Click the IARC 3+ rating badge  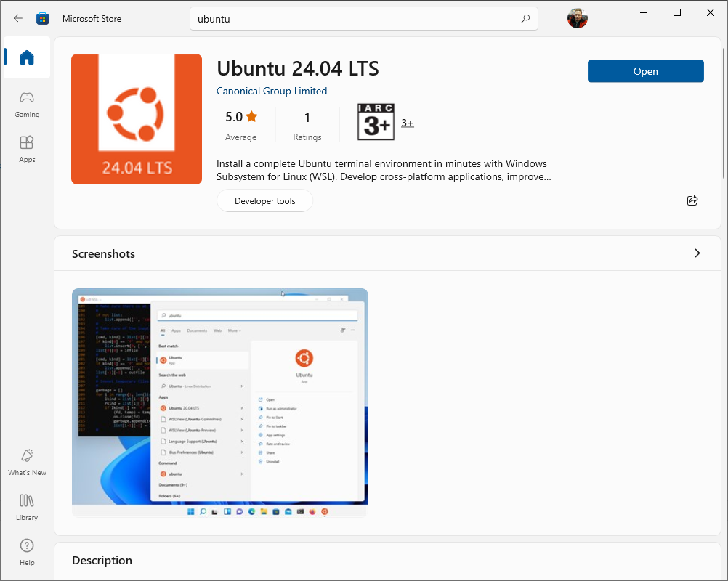click(376, 122)
